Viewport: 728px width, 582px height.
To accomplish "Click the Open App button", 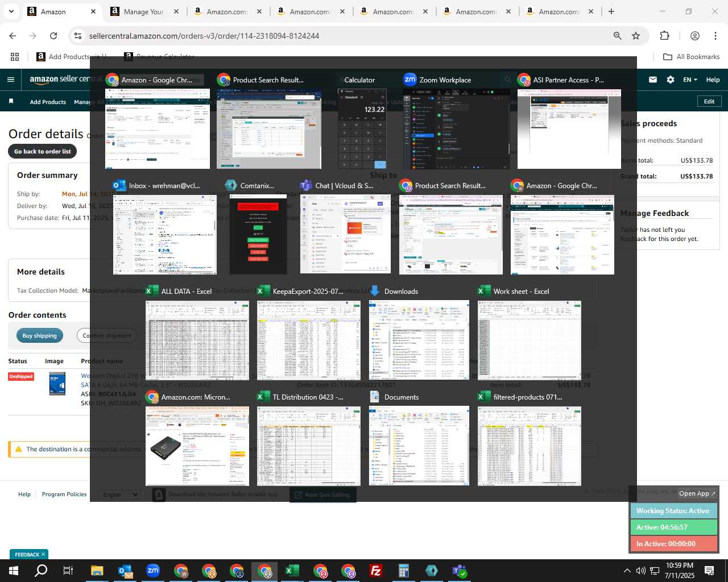I will [x=697, y=493].
